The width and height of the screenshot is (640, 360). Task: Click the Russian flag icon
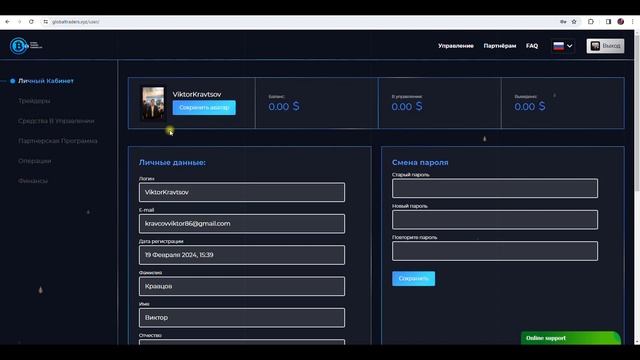click(x=558, y=46)
